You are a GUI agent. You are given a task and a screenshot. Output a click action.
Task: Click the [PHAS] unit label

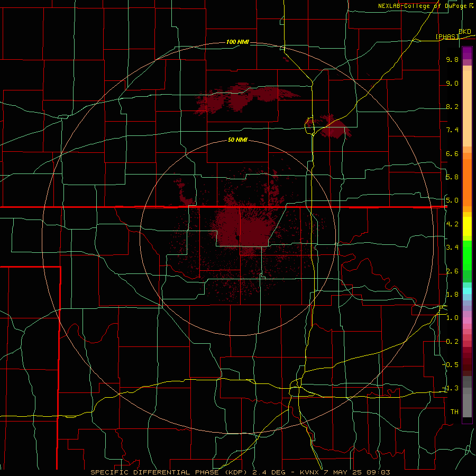click(x=447, y=36)
